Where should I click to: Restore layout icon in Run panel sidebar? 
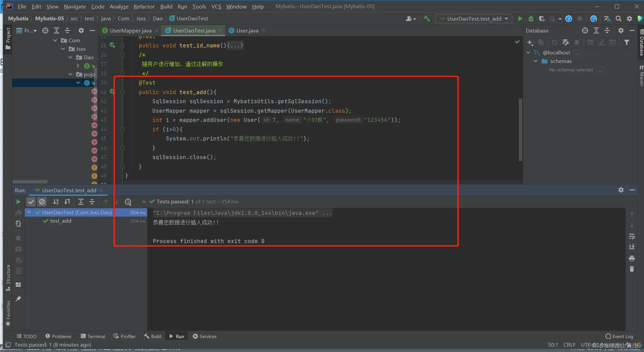coord(18,285)
